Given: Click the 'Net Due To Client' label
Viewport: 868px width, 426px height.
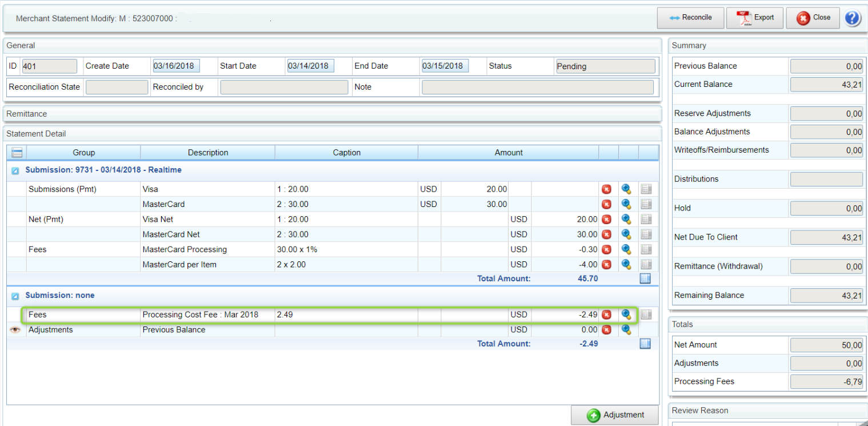Looking at the screenshot, I should point(706,237).
